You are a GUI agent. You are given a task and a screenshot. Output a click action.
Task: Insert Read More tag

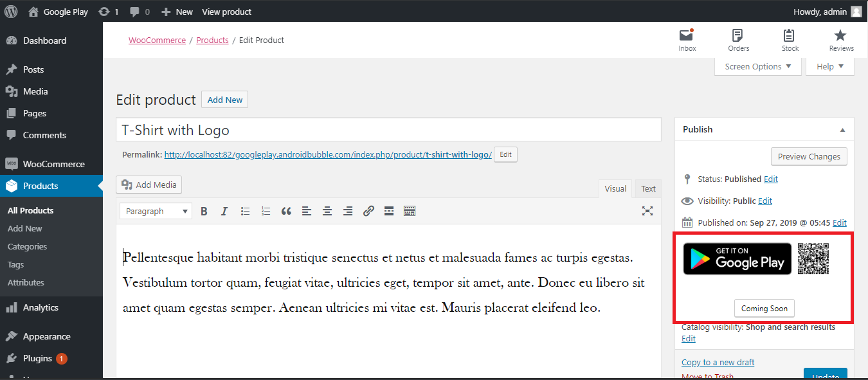point(389,211)
